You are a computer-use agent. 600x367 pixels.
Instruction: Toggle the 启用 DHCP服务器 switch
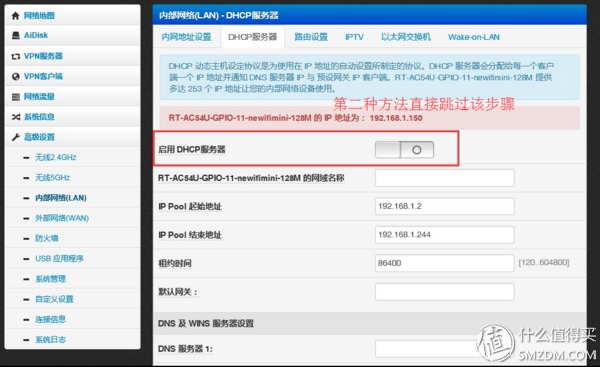point(404,150)
